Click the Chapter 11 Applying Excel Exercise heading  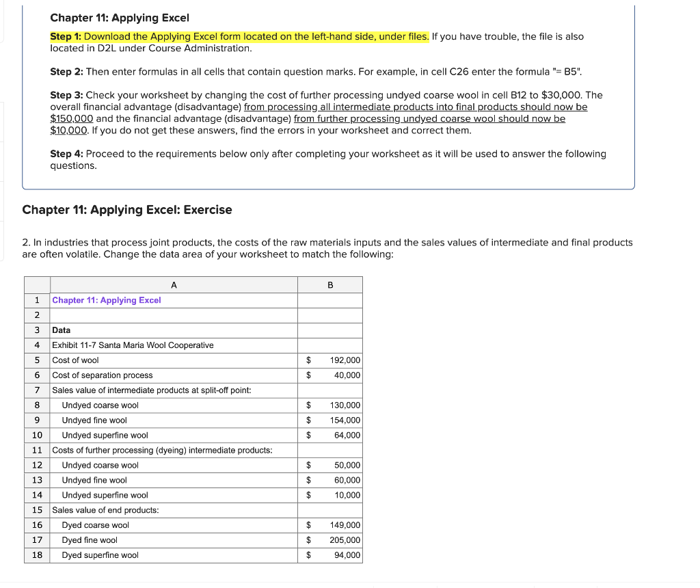(x=126, y=209)
